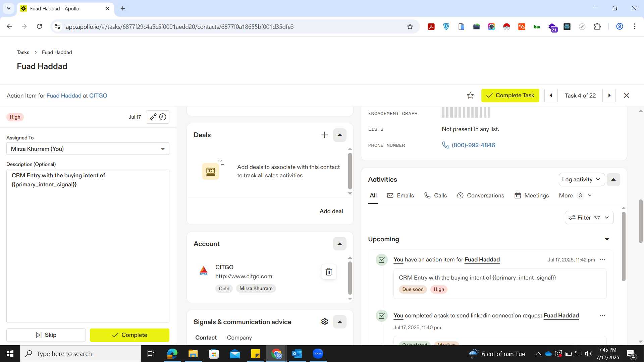The width and height of the screenshot is (644, 362).
Task: Click into task Description text area
Action: [x=88, y=246]
